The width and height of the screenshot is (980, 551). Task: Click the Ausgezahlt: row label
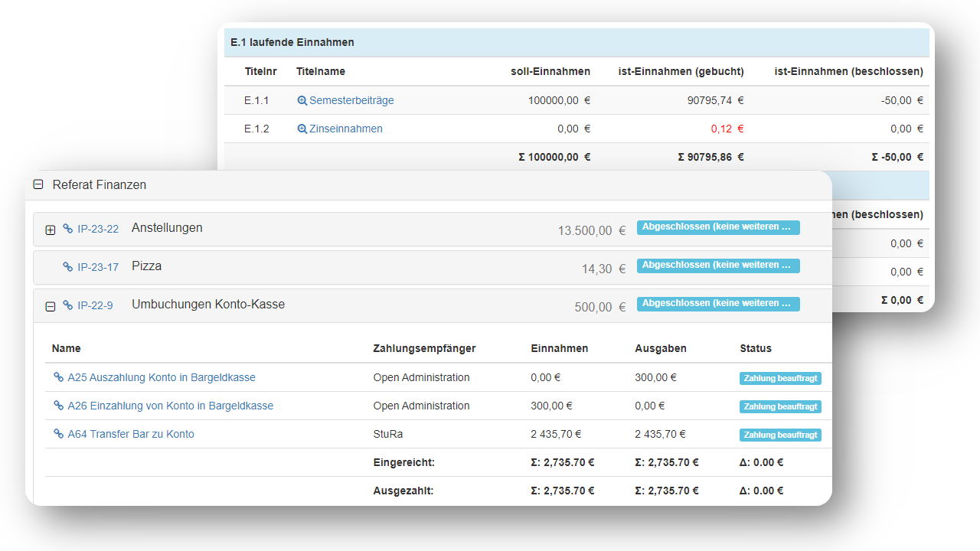pyautogui.click(x=403, y=491)
